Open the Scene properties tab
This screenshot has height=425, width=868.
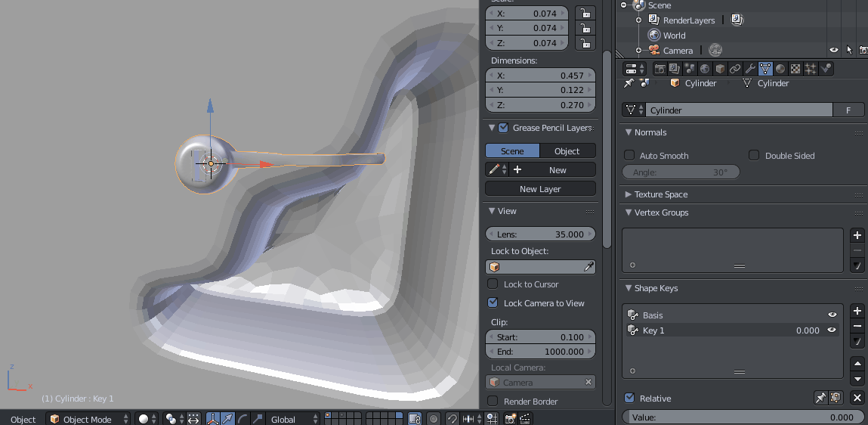click(689, 69)
